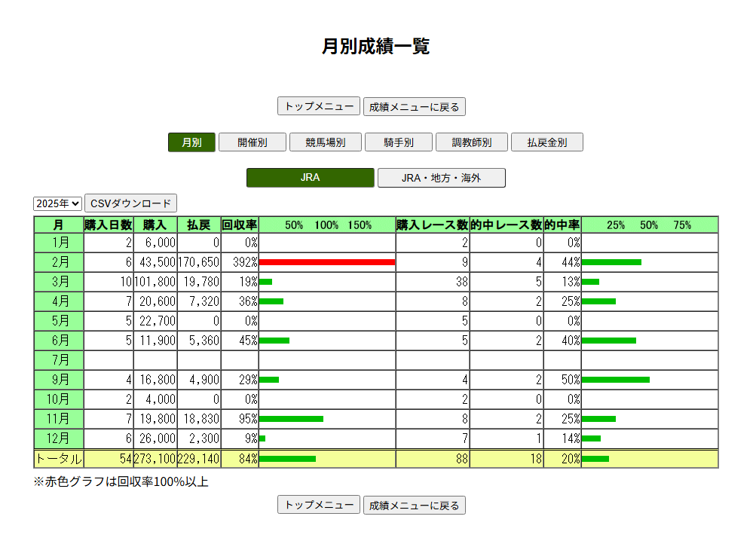This screenshot has width=756, height=553.
Task: Click the 的中率 column header
Action: coord(562,225)
